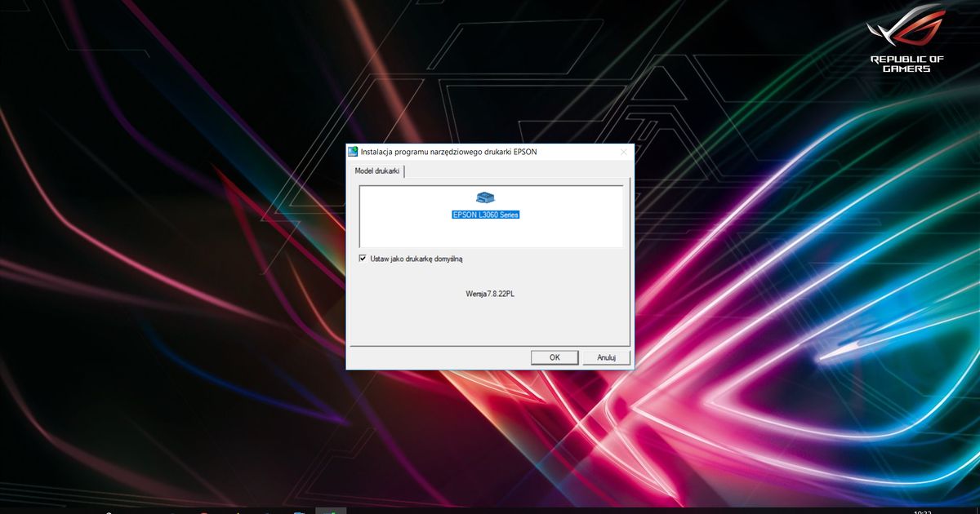Click the installer icon in the title bar
The image size is (980, 514).
click(353, 152)
